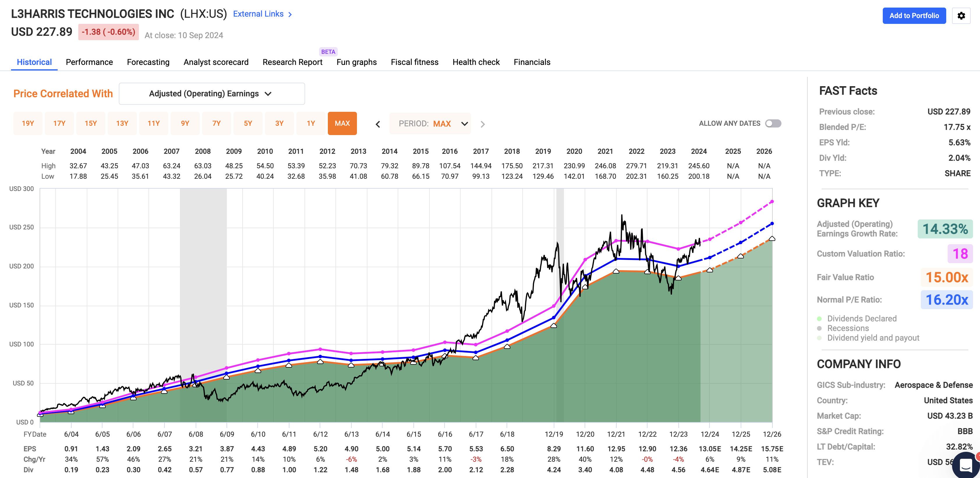This screenshot has height=478, width=980.
Task: Select the 1Y time range button
Action: pos(311,123)
